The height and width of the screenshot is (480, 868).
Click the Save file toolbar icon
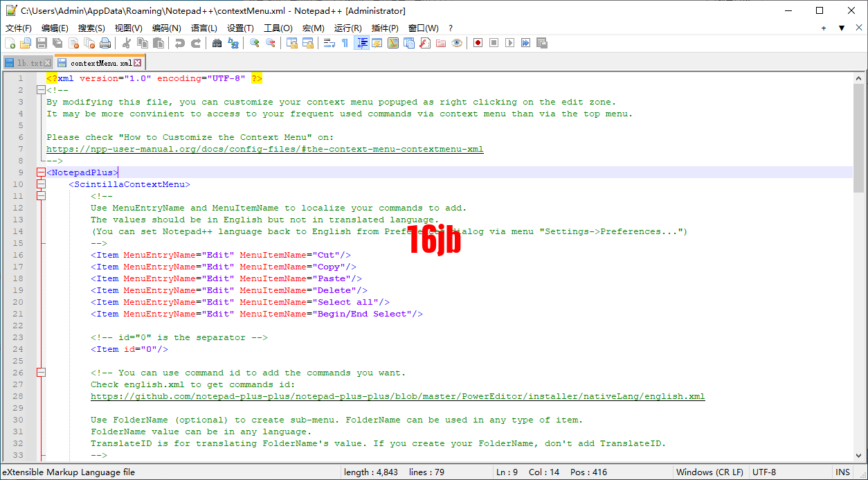click(42, 43)
